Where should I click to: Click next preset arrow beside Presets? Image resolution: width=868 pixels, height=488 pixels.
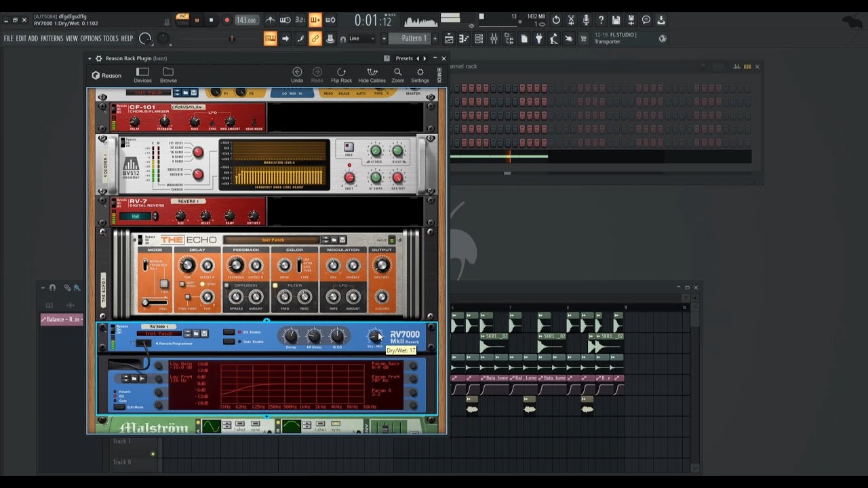click(426, 58)
